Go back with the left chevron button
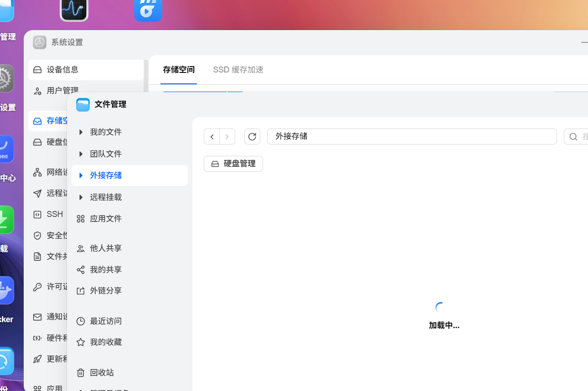 point(212,137)
